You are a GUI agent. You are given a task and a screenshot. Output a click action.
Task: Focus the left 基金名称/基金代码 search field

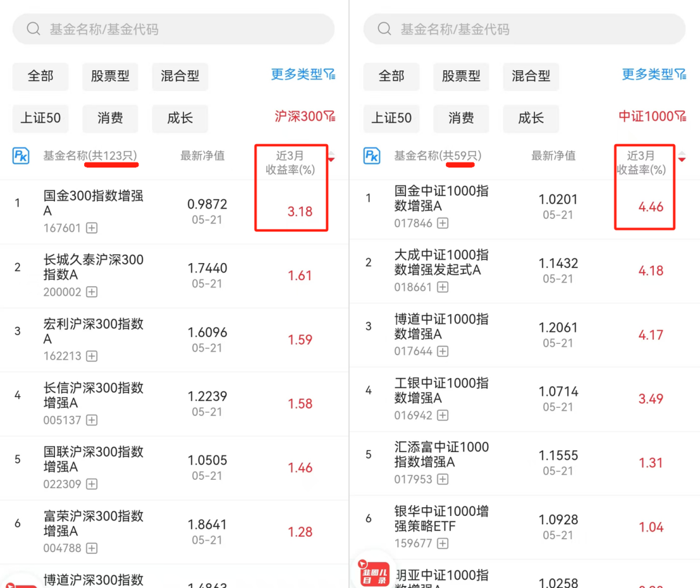tap(174, 29)
